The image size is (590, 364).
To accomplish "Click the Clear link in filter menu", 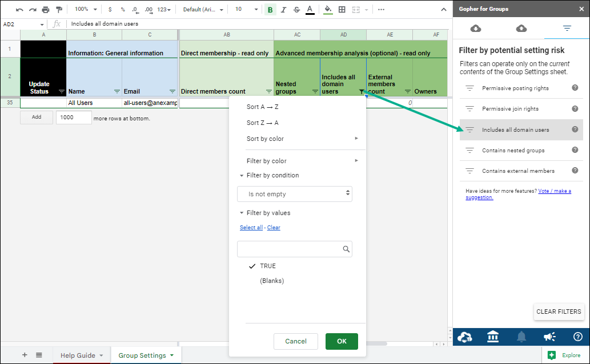I will [x=274, y=228].
